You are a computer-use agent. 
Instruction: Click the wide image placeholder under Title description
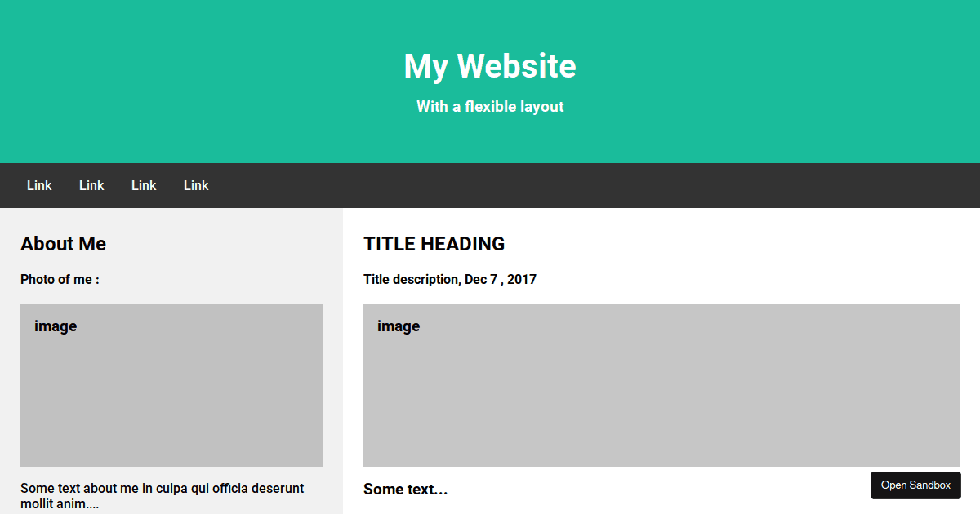tap(661, 385)
